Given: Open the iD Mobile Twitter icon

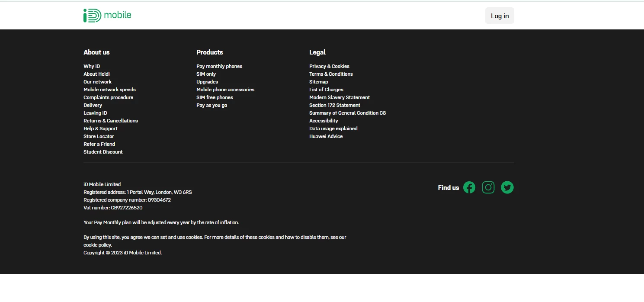Looking at the screenshot, I should [x=507, y=187].
